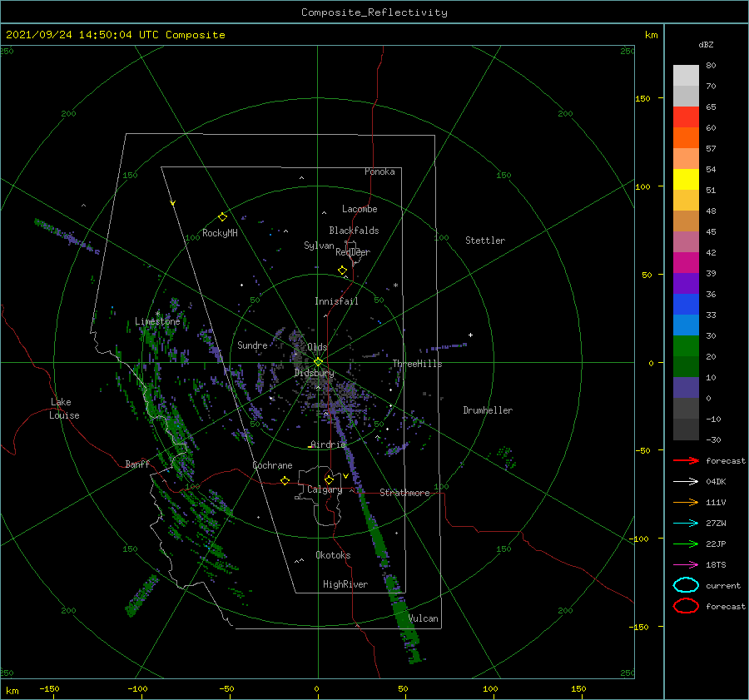The height and width of the screenshot is (700, 749).
Task: Click the green radar echo band over Vulcan
Action: 405,621
